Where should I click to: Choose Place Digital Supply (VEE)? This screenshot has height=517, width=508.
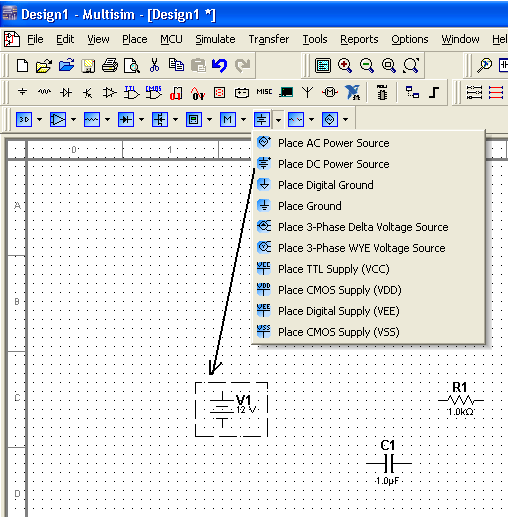tap(368, 311)
